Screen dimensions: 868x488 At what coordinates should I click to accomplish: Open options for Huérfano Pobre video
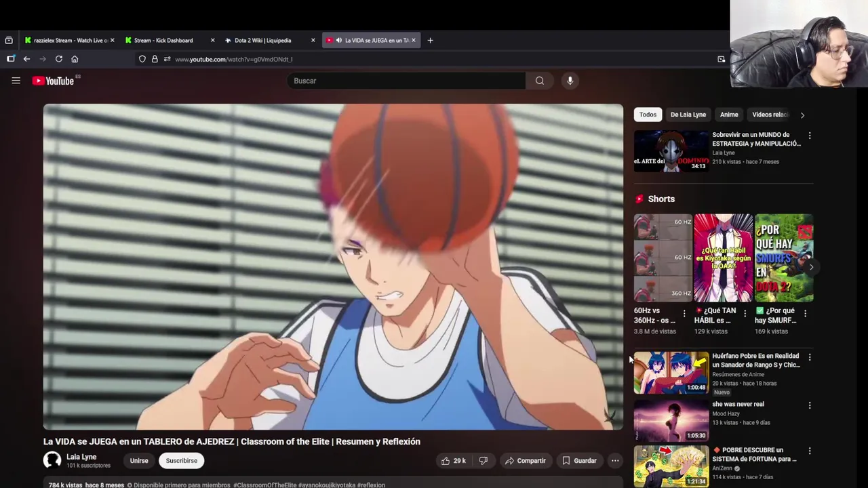tap(810, 357)
